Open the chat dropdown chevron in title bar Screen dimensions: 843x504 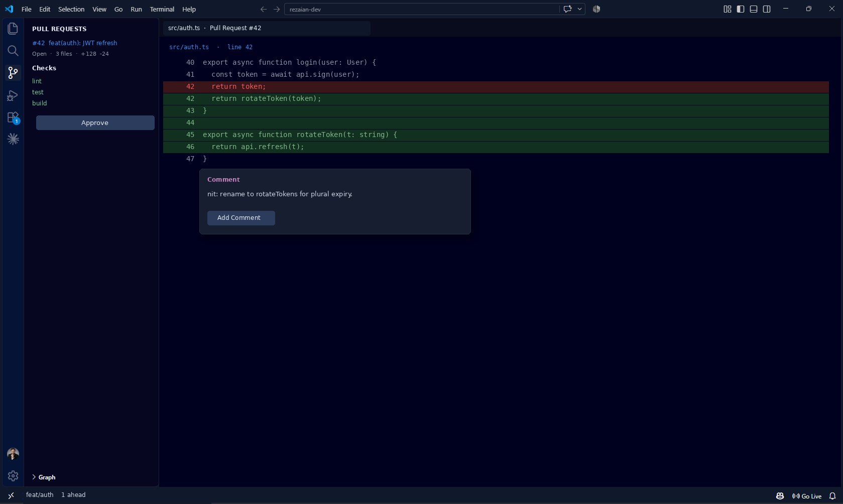pyautogui.click(x=580, y=9)
